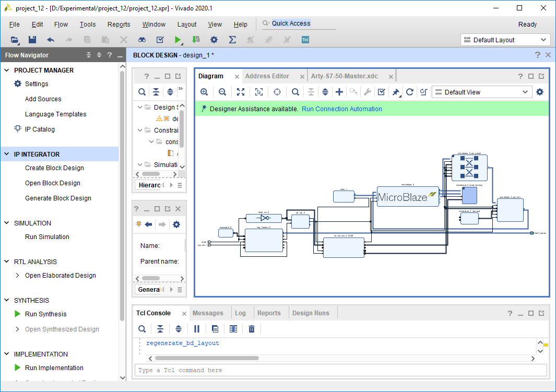
Task: Click the Settings gear in Project Manager
Action: point(18,84)
